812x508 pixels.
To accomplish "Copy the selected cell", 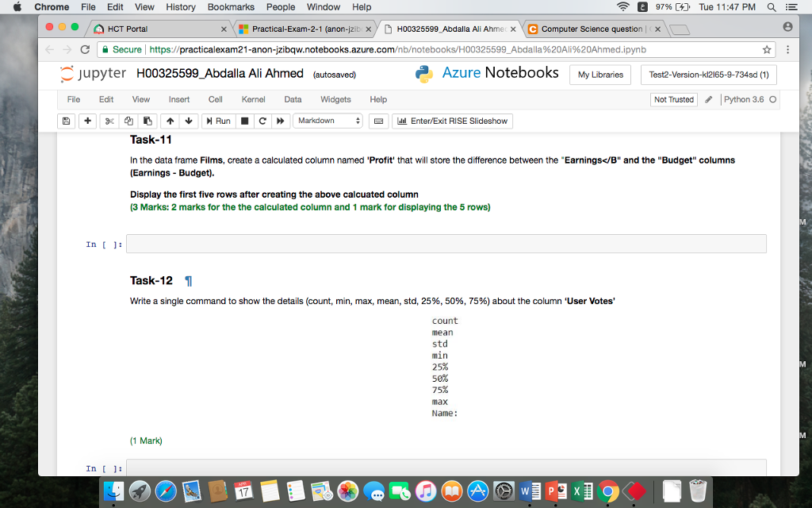I will pos(128,121).
